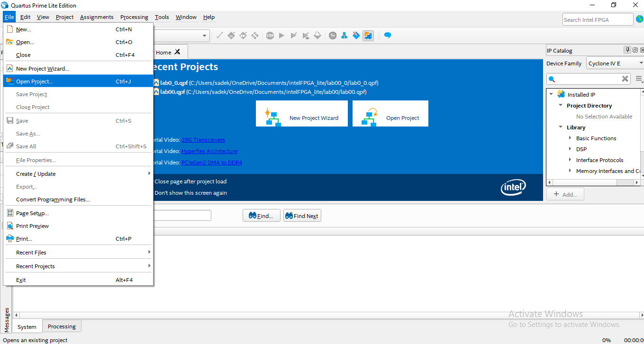Open the Device Family dropdown
Viewport: 644px width, 344px height.
[x=615, y=63]
